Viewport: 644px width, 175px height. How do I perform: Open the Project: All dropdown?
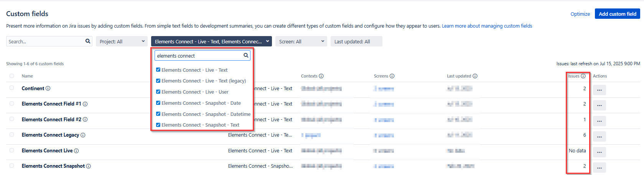[x=122, y=41]
